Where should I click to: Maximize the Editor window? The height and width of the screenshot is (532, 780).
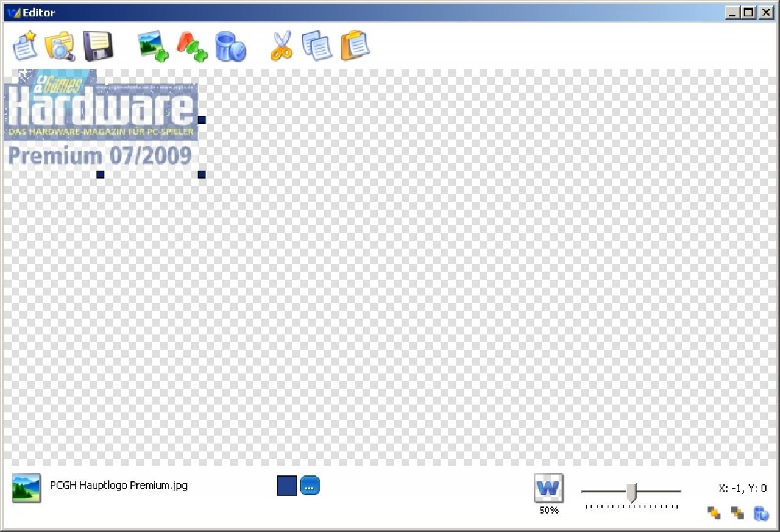[749, 12]
